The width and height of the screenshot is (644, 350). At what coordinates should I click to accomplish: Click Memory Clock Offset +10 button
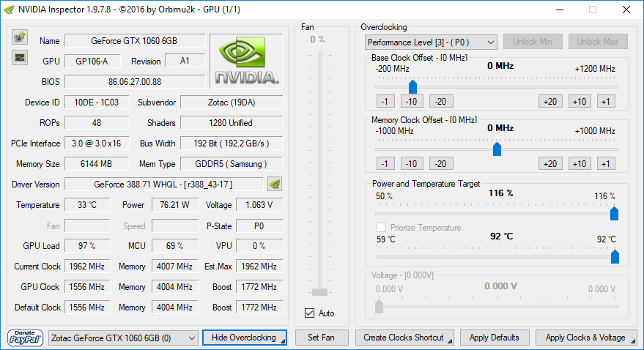[580, 164]
